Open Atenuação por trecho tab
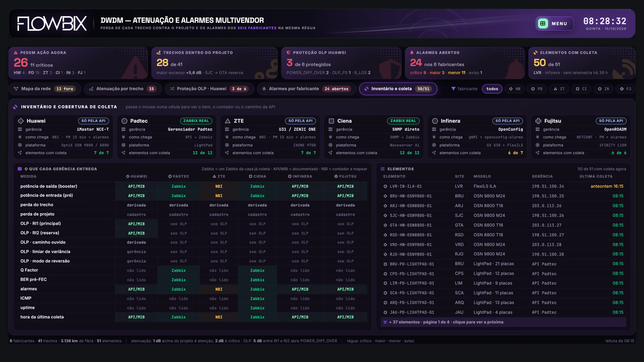Image resolution: width=644 pixels, height=362 pixels. click(123, 89)
